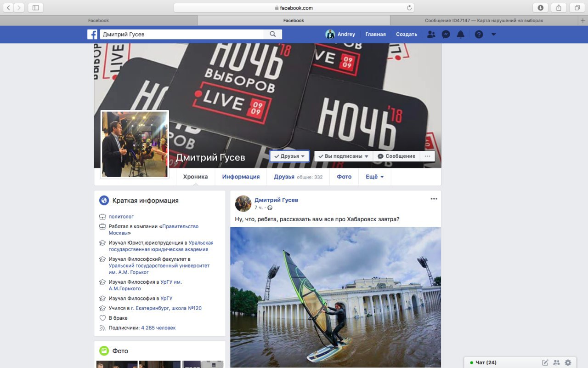The height and width of the screenshot is (368, 588).
Task: Open quick help question mark icon
Action: click(x=479, y=34)
